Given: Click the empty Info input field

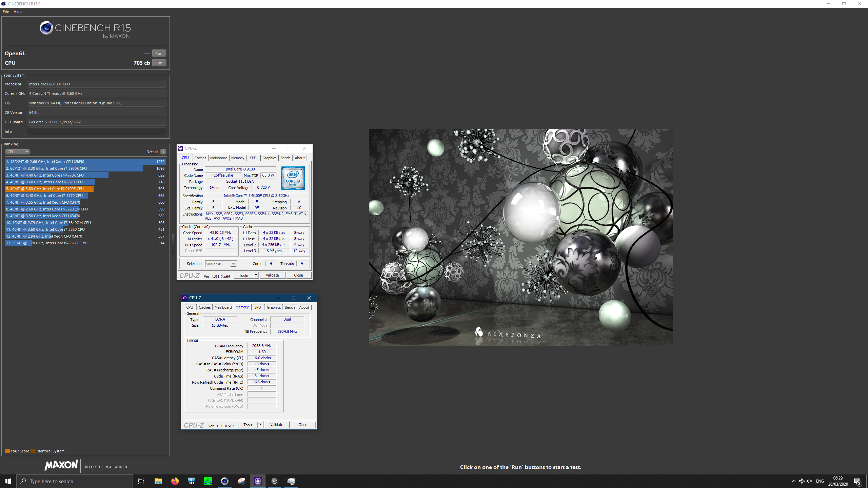Looking at the screenshot, I should click(97, 131).
